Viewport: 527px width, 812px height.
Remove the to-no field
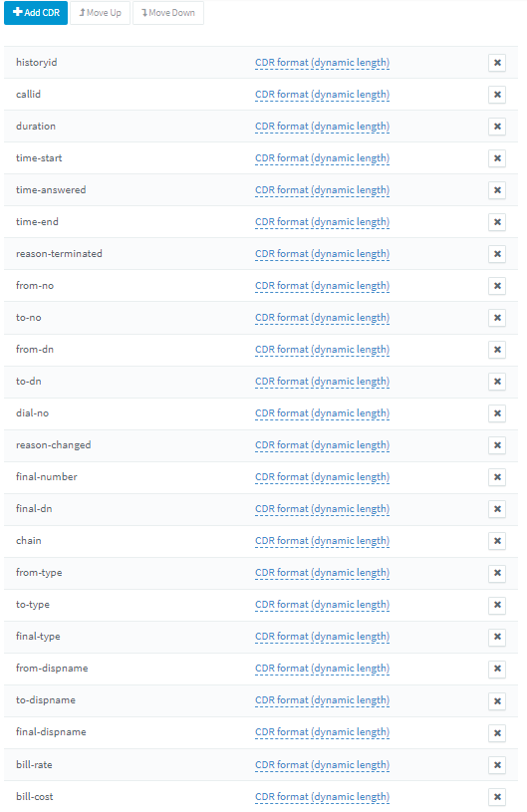point(497,318)
